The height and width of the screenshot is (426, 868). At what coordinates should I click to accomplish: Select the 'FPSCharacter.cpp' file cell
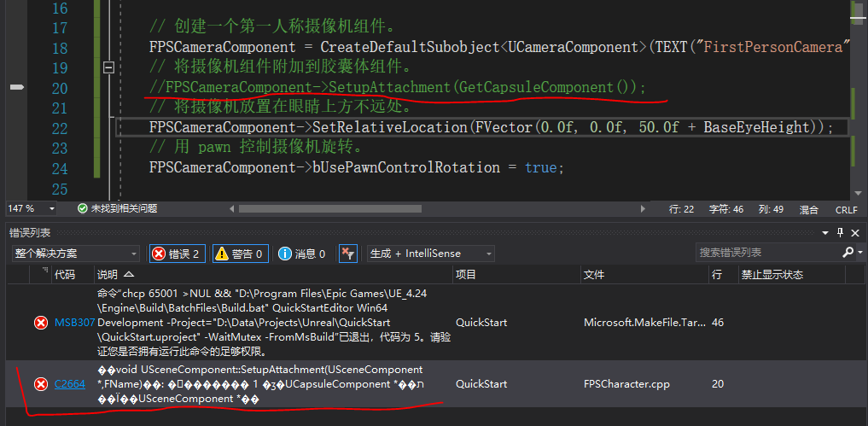pos(626,384)
